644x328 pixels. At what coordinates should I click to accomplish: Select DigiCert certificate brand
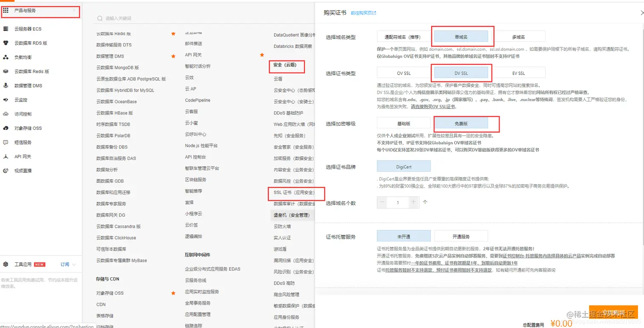click(403, 166)
